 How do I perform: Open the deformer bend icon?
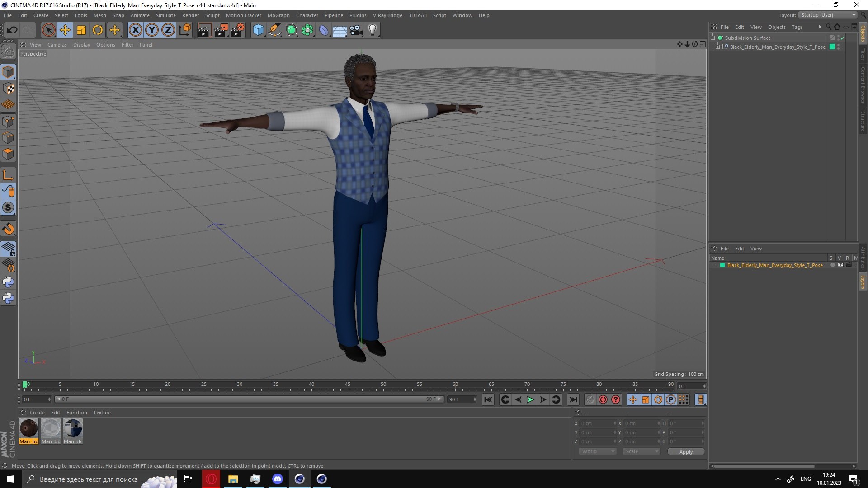(x=324, y=30)
